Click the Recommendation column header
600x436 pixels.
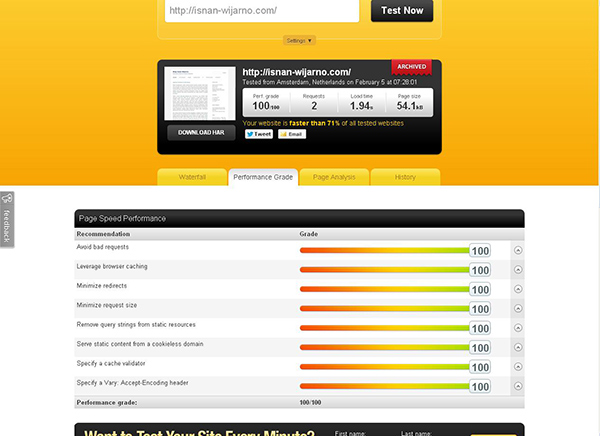point(103,234)
